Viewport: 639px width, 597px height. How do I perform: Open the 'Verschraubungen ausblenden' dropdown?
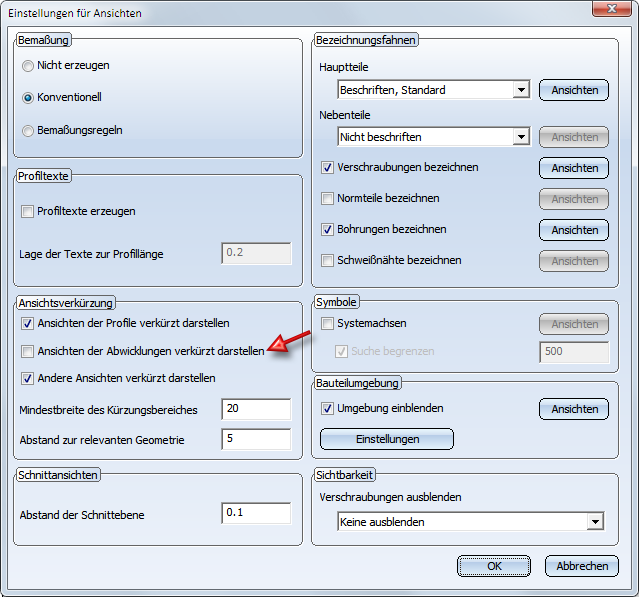point(595,522)
